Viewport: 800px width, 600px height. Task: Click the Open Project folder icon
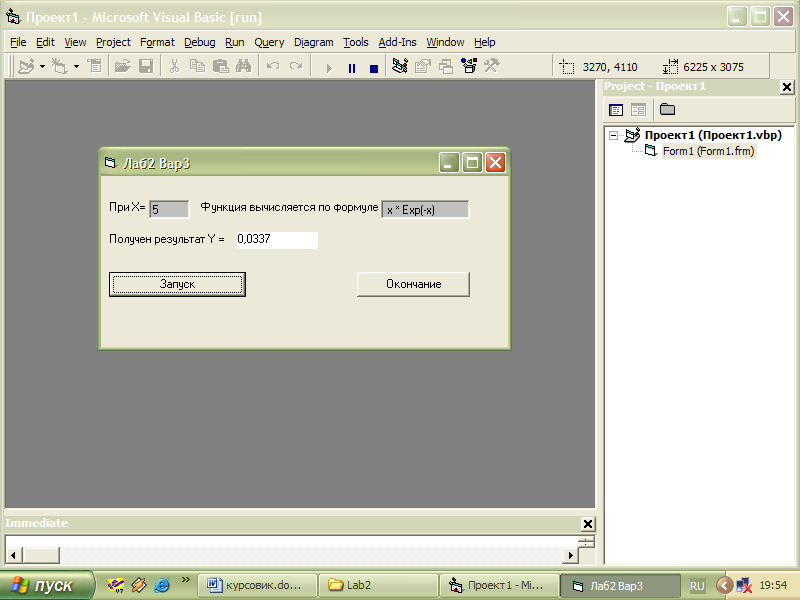(122, 66)
